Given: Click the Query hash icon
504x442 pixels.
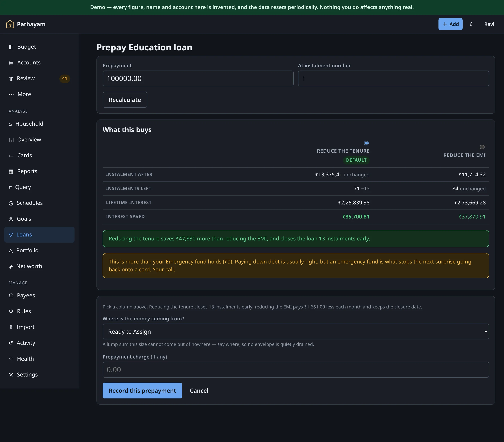Looking at the screenshot, I should (10, 187).
